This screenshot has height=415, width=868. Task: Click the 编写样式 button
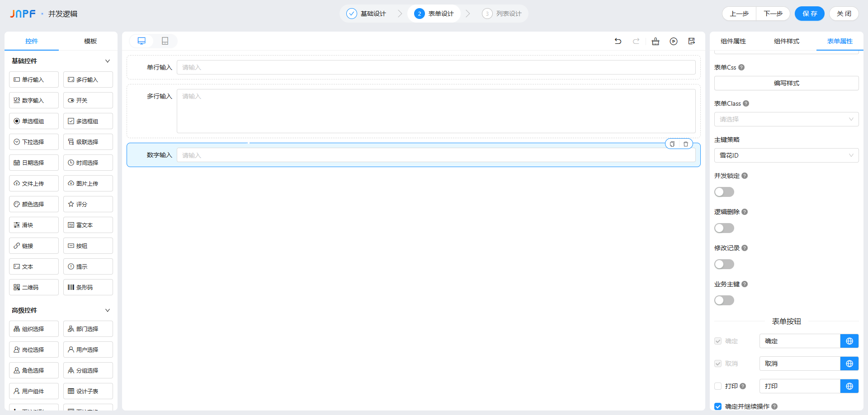787,83
